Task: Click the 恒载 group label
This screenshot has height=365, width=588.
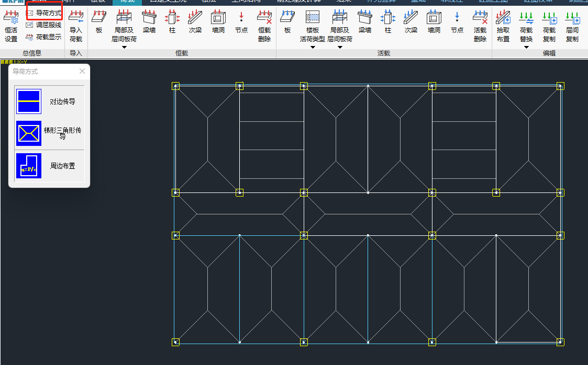Action: click(x=182, y=53)
